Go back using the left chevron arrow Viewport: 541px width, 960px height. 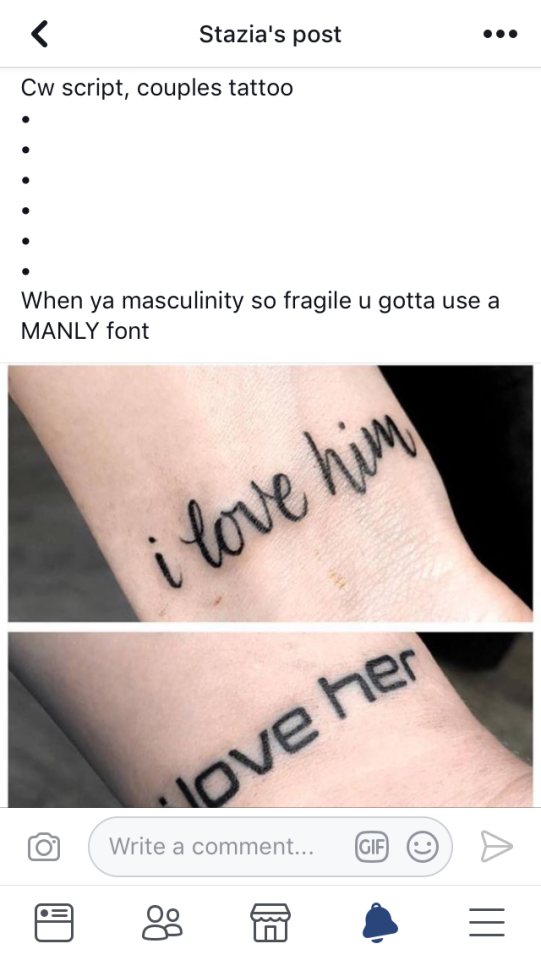pos(39,34)
